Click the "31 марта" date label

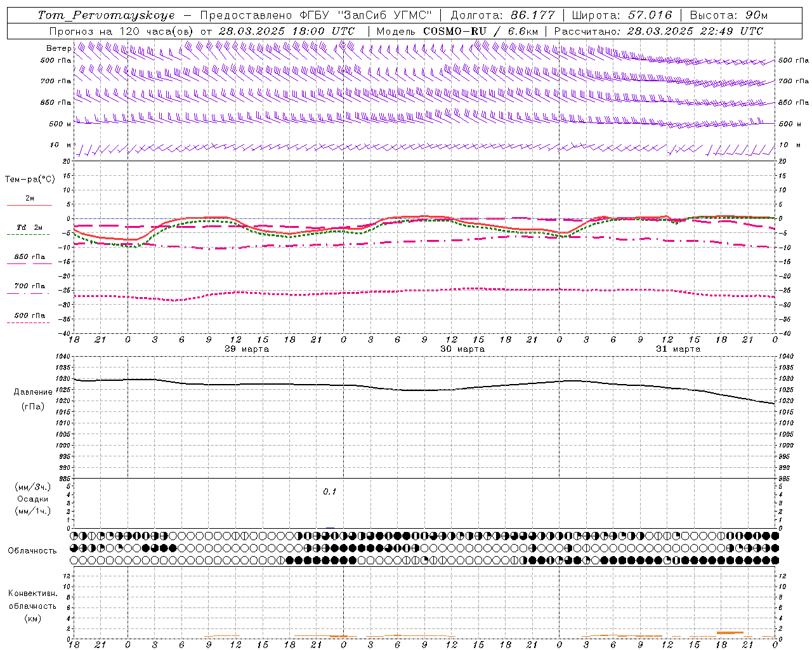678,348
